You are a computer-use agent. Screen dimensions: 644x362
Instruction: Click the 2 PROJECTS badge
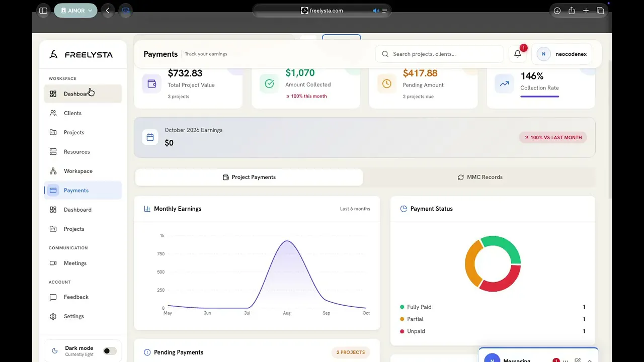point(351,352)
